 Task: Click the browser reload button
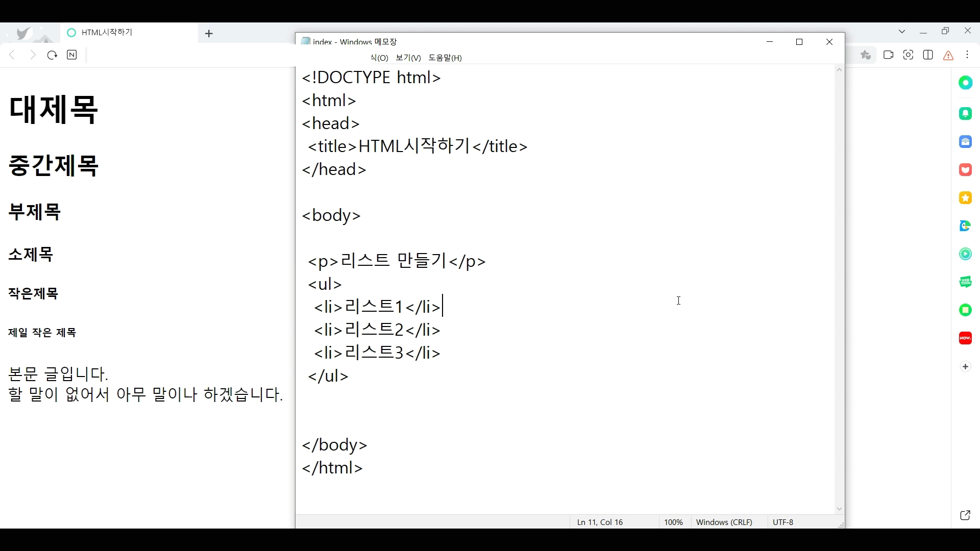52,55
